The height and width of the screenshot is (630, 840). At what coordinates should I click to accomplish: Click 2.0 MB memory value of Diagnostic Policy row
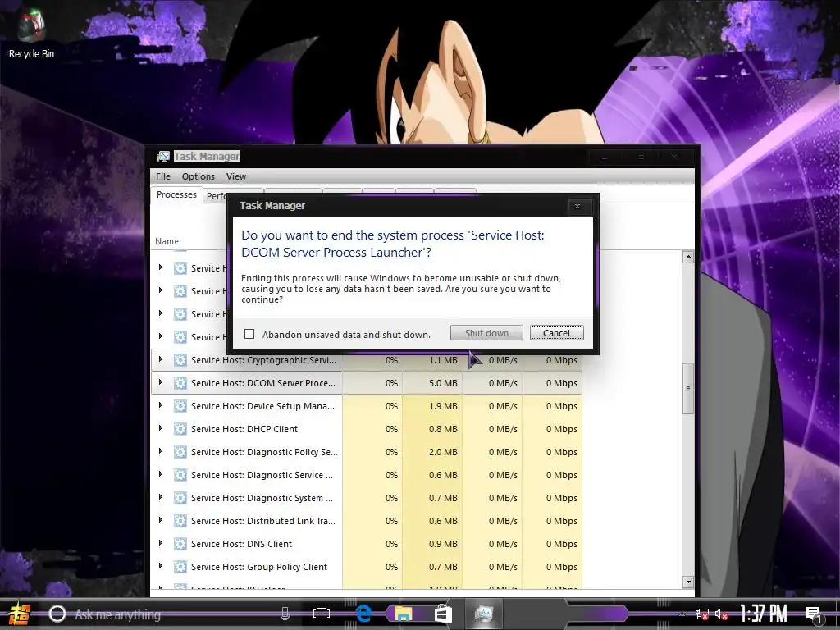[443, 452]
